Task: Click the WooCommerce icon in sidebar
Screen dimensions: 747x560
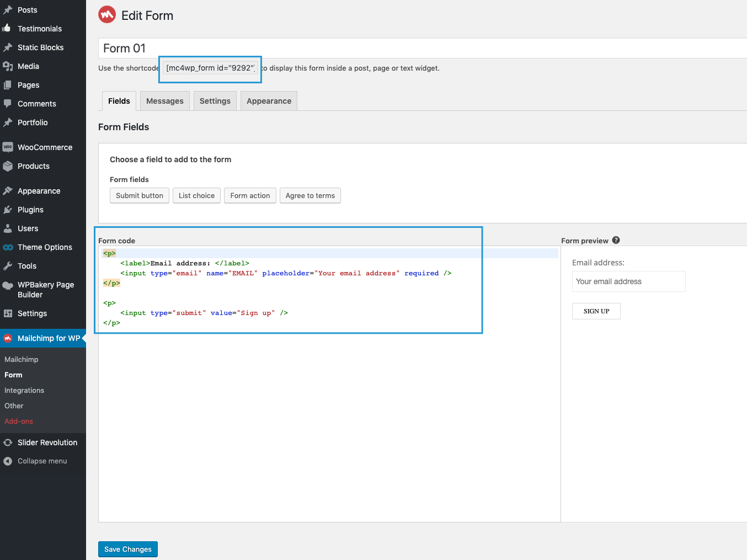Action: [x=8, y=147]
